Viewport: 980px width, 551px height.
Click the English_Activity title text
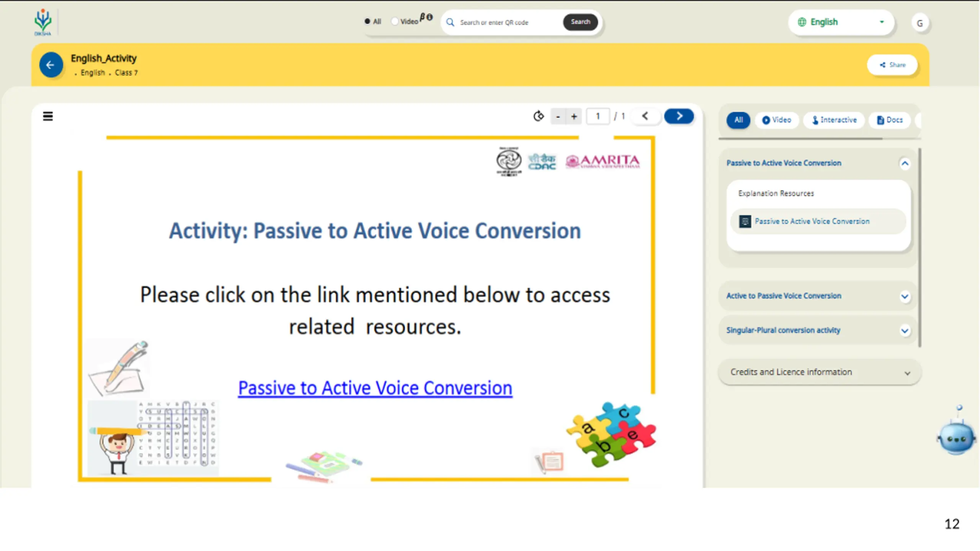point(103,59)
